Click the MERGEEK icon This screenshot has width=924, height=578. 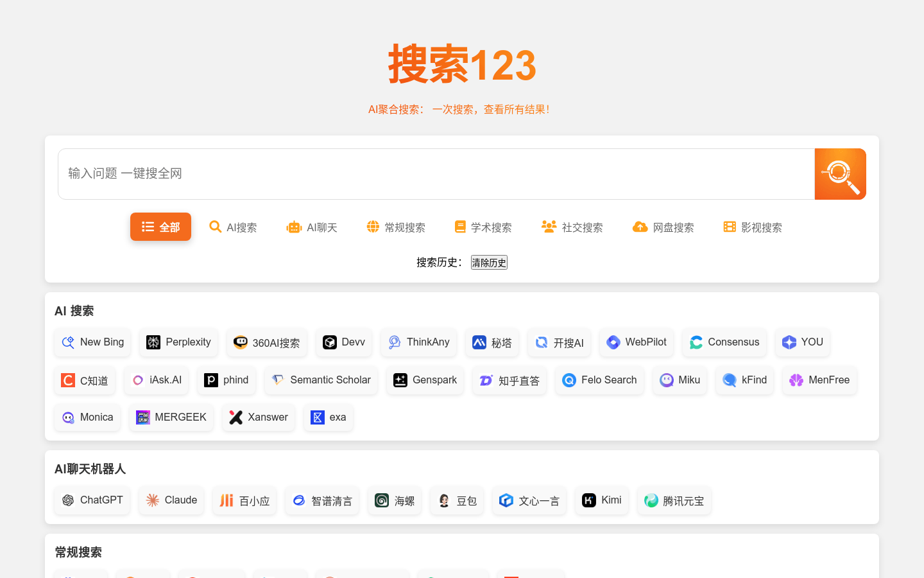pyautogui.click(x=143, y=417)
